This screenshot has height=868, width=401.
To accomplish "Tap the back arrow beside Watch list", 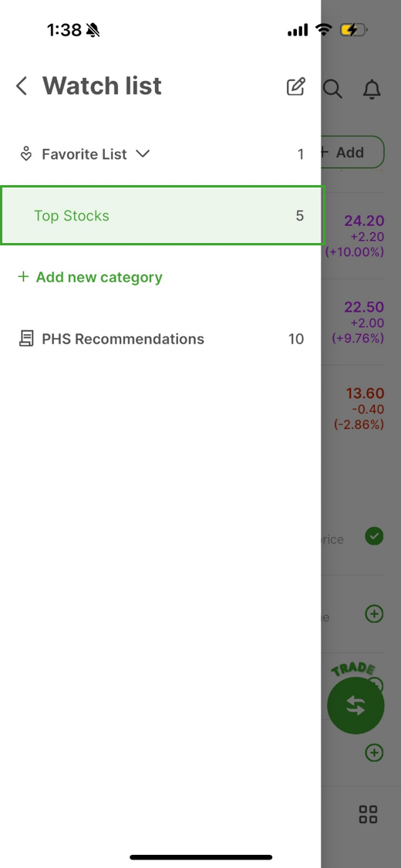I will pos(21,86).
